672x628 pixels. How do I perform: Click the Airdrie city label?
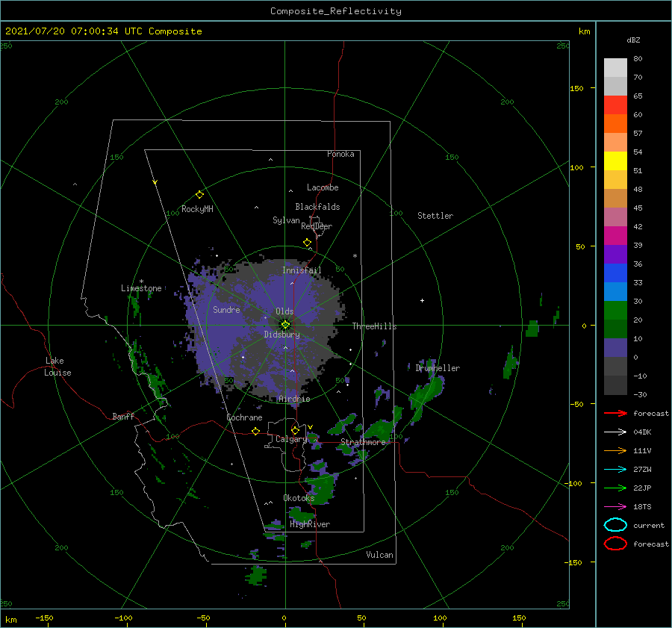coord(294,399)
